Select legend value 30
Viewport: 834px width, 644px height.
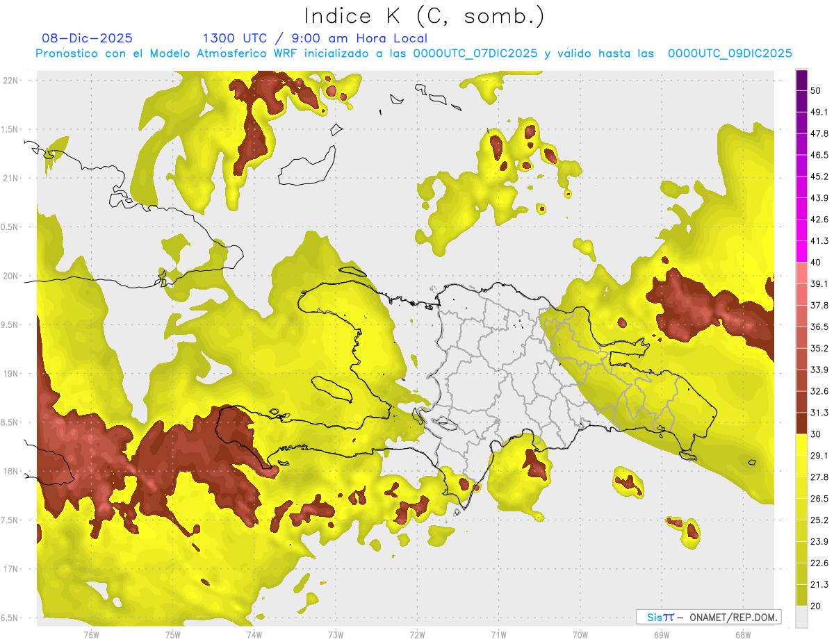[x=816, y=434]
